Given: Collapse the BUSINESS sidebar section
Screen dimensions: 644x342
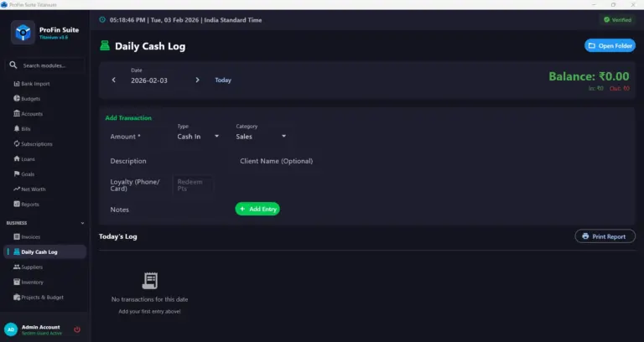Looking at the screenshot, I should pyautogui.click(x=82, y=223).
